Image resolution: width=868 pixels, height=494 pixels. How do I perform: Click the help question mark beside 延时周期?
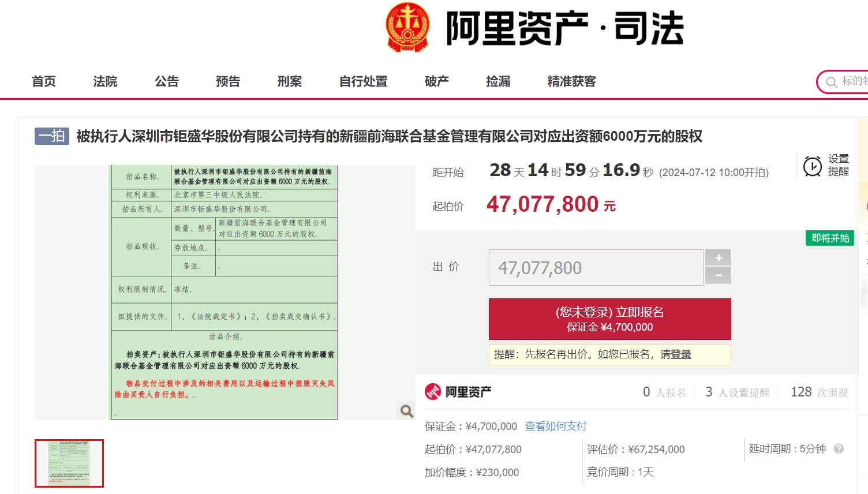tap(839, 449)
